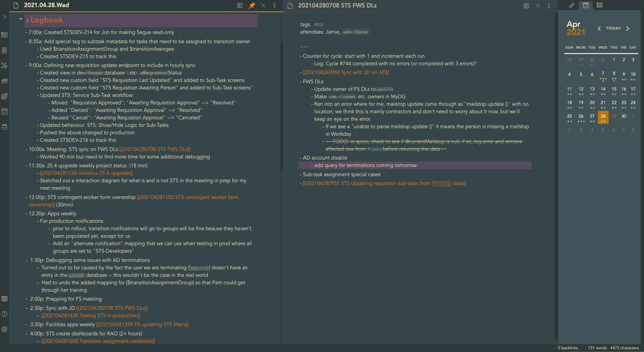Screen dimensions: 644x352
Task: Open the graph view icon in the left sidebar
Action: pyautogui.click(x=4, y=65)
